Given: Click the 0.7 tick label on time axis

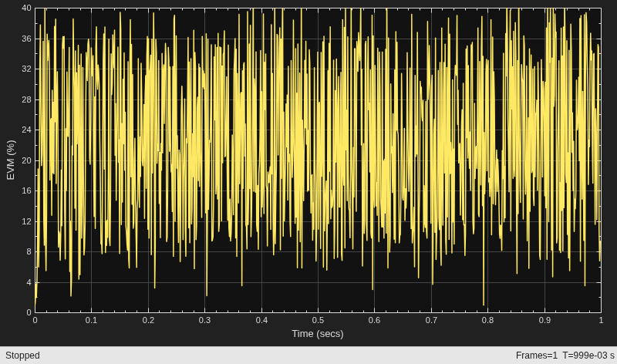Looking at the screenshot, I should 431,320.
